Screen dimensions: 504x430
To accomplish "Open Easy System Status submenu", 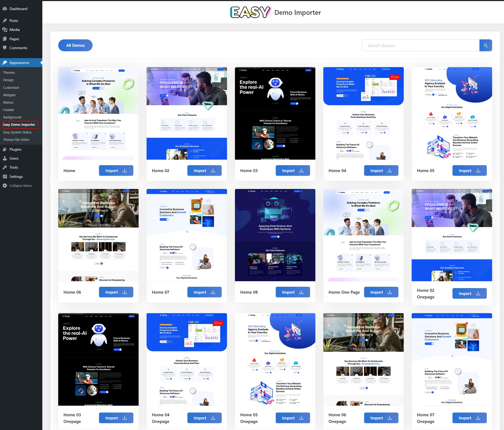I will [x=17, y=132].
